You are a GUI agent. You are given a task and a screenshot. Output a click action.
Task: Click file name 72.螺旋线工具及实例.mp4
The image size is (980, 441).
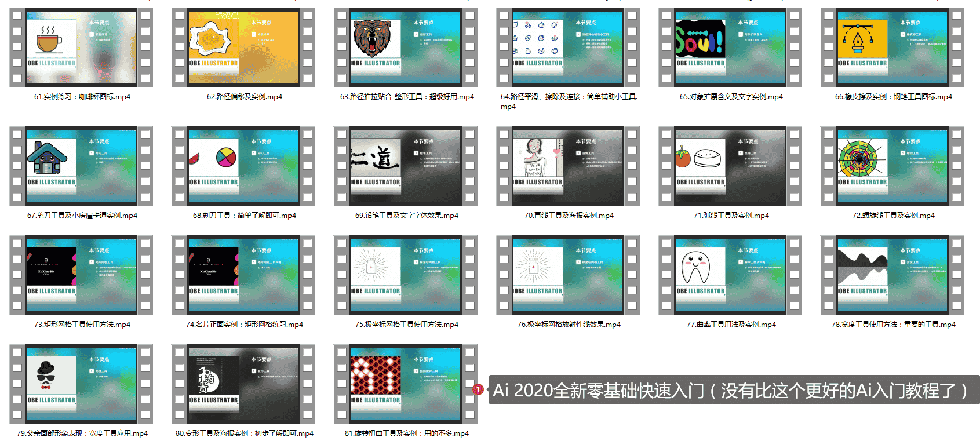click(894, 216)
